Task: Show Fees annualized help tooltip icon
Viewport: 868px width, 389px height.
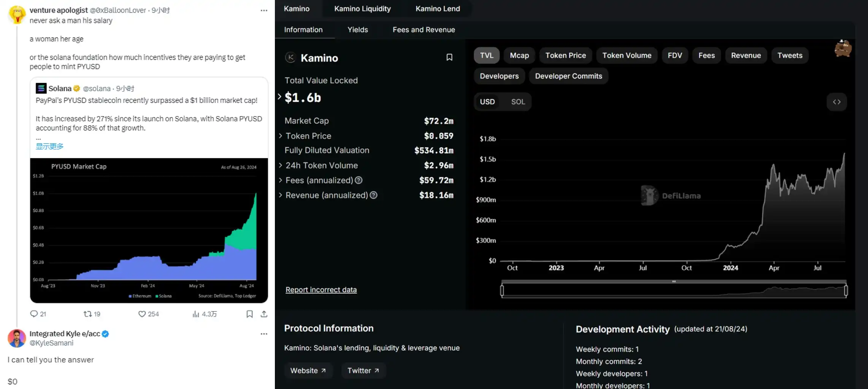Action: click(x=359, y=180)
